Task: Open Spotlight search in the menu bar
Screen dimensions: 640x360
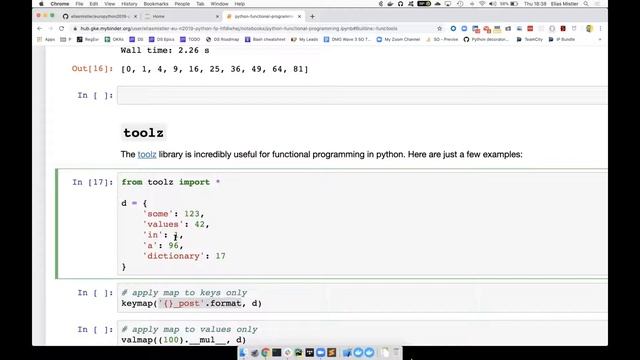Action: (x=586, y=4)
